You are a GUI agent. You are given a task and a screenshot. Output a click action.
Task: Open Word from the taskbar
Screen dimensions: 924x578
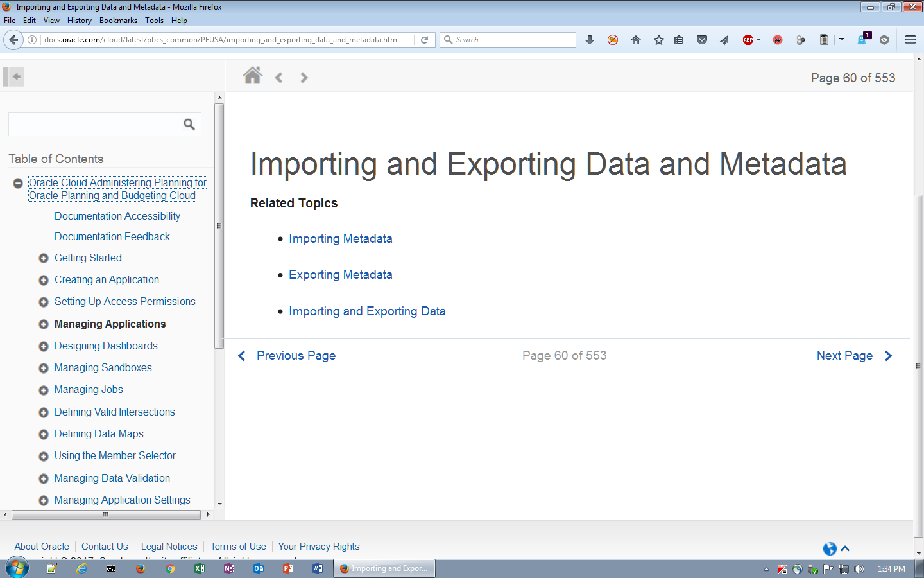(318, 568)
